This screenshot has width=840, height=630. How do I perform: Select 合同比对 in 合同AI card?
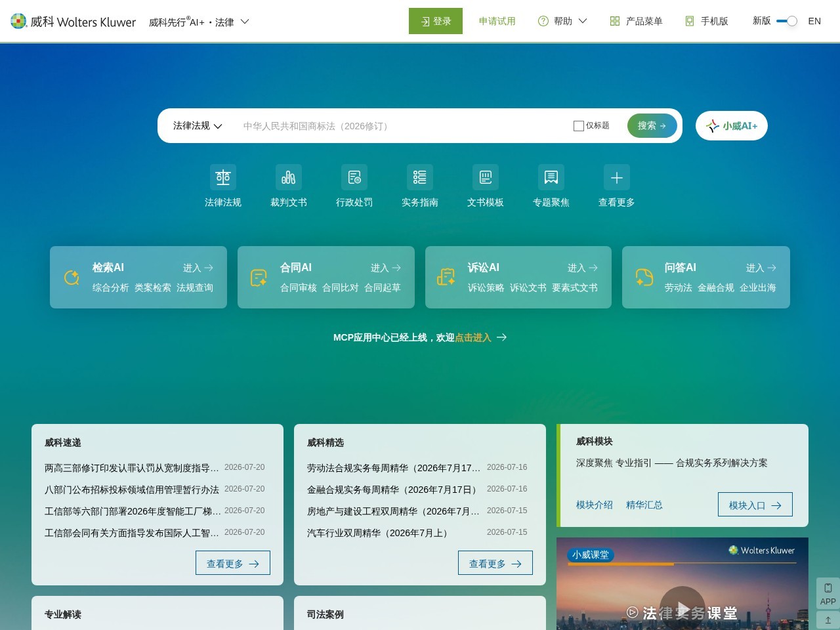(341, 287)
